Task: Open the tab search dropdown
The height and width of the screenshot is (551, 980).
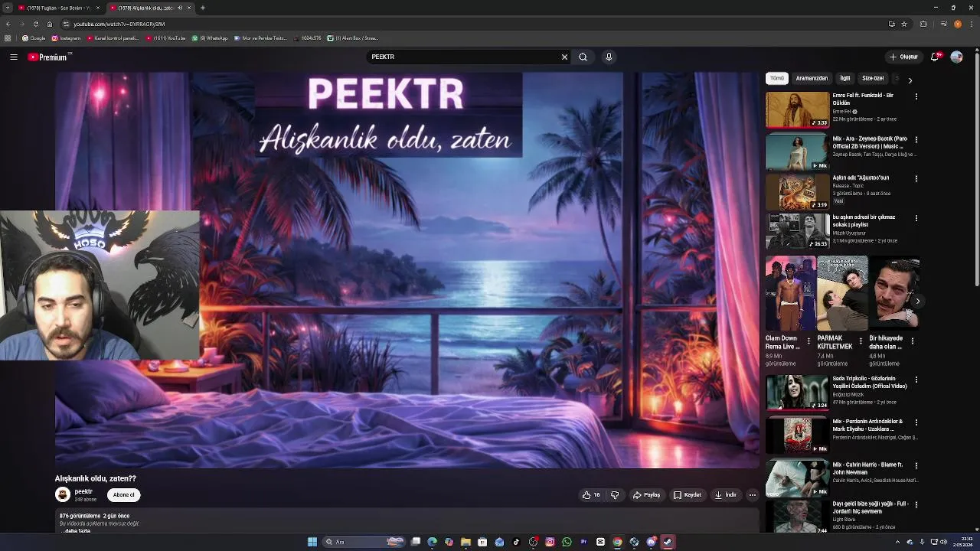Action: point(7,8)
